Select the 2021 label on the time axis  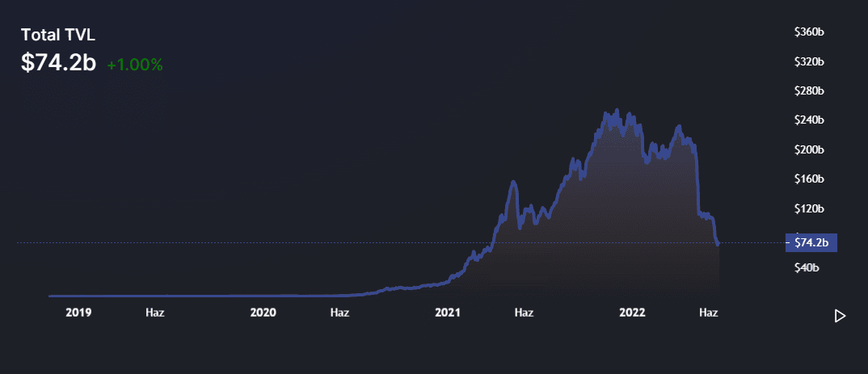tap(448, 312)
